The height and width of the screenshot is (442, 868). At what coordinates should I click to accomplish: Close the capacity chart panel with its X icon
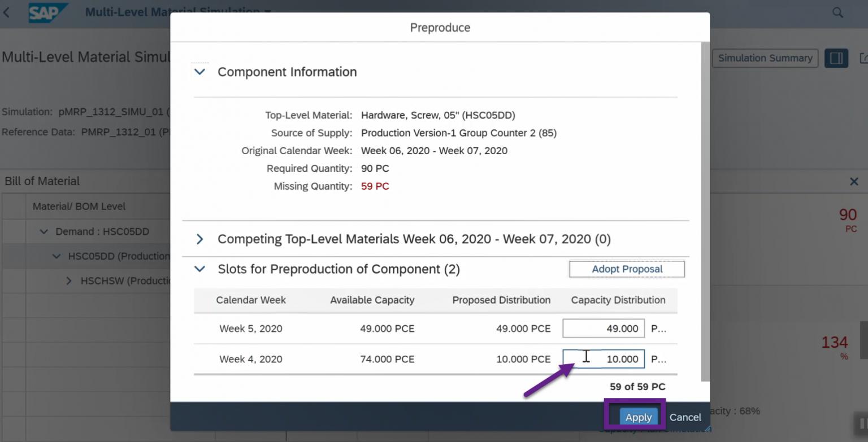point(854,181)
